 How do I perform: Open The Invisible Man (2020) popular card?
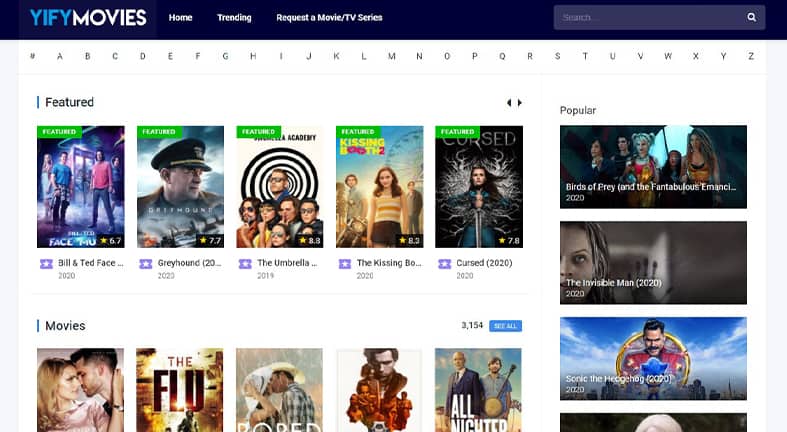653,263
